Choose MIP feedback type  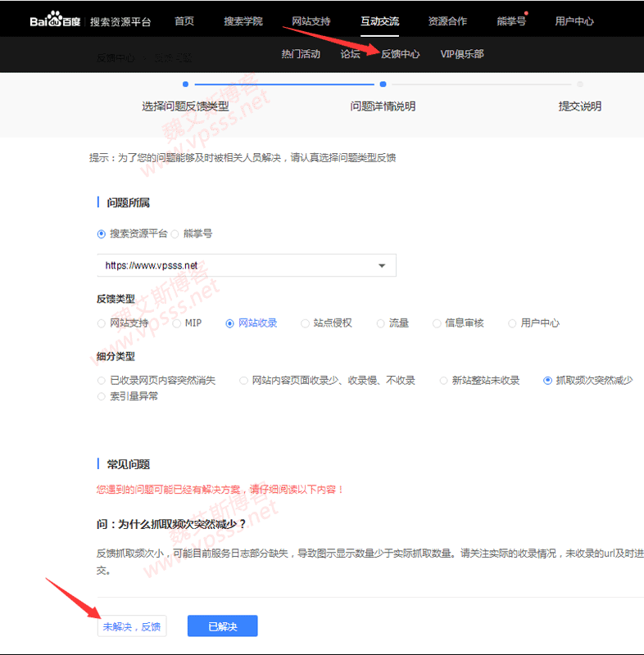tap(177, 323)
